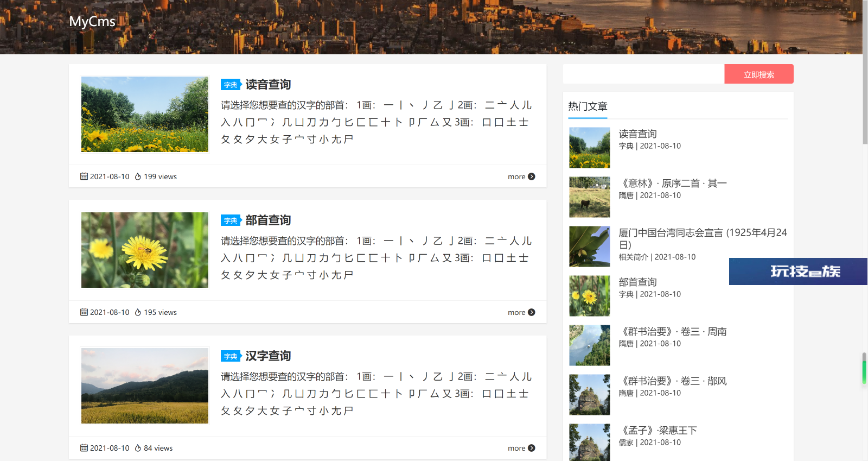The width and height of the screenshot is (868, 461).
Task: Open the mountain field thumbnail for 汉字查询
Action: [145, 386]
